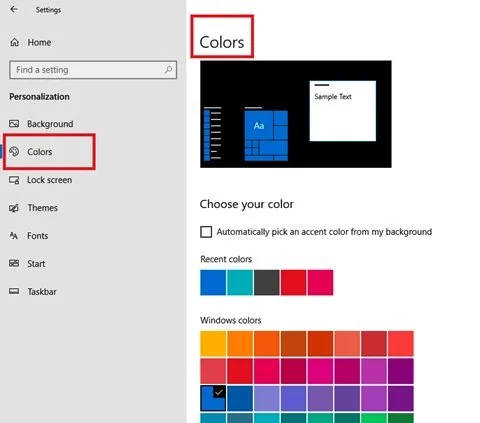Click the Start tiles icon

tap(14, 263)
